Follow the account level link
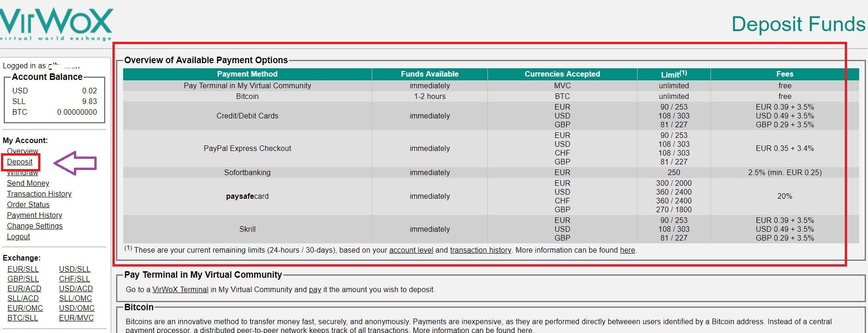The width and height of the screenshot is (868, 333). (x=411, y=250)
